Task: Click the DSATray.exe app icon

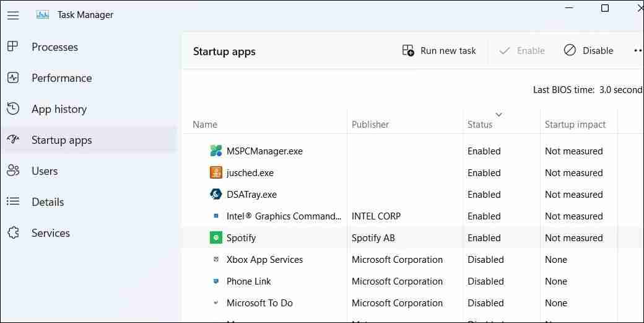Action: (x=216, y=194)
